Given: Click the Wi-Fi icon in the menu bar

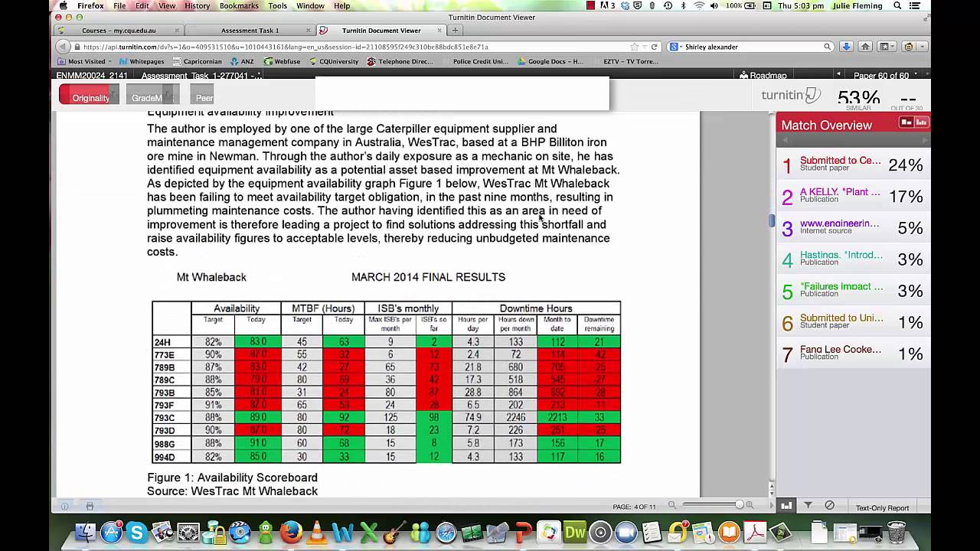Looking at the screenshot, I should pyautogui.click(x=698, y=5).
